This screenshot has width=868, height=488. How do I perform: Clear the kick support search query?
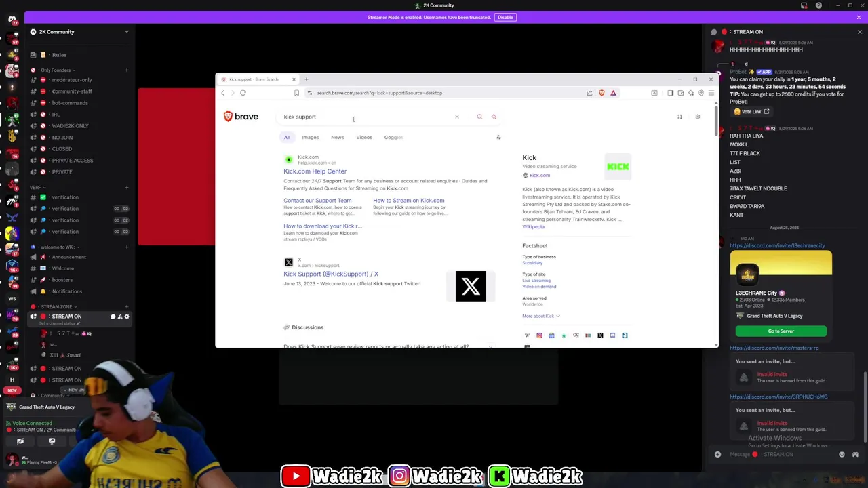tap(456, 117)
